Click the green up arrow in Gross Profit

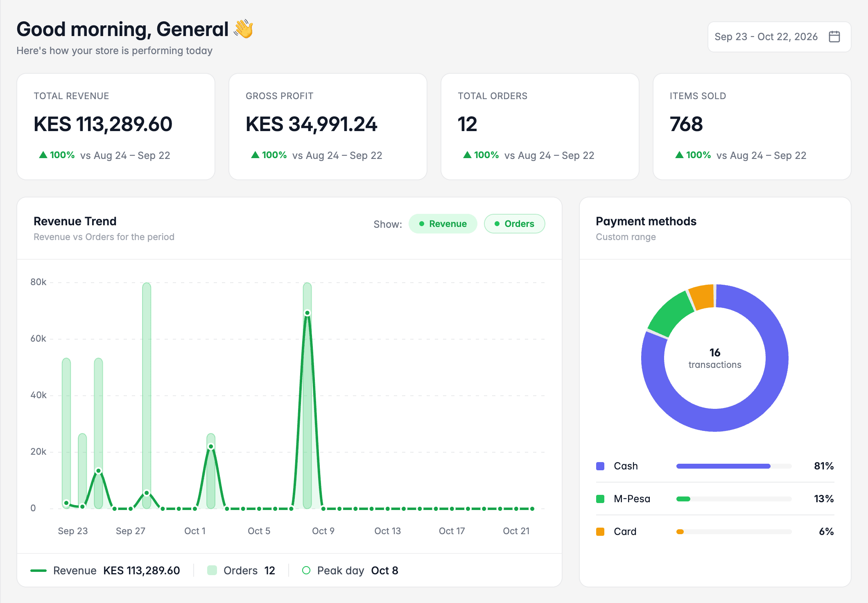(255, 155)
